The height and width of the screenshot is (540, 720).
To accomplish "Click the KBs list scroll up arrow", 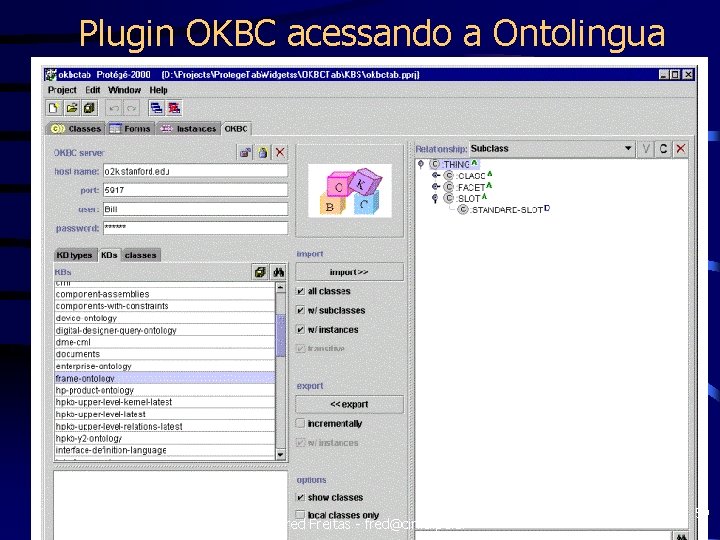I will coord(281,287).
